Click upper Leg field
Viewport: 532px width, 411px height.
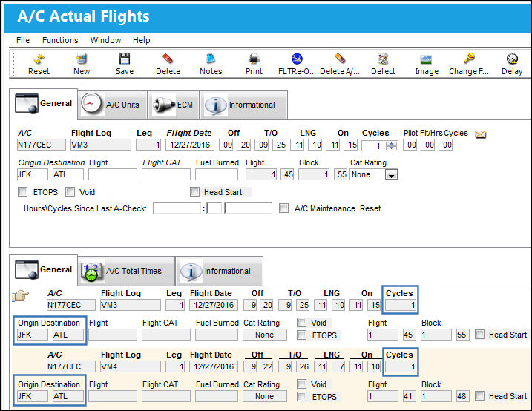(148, 145)
